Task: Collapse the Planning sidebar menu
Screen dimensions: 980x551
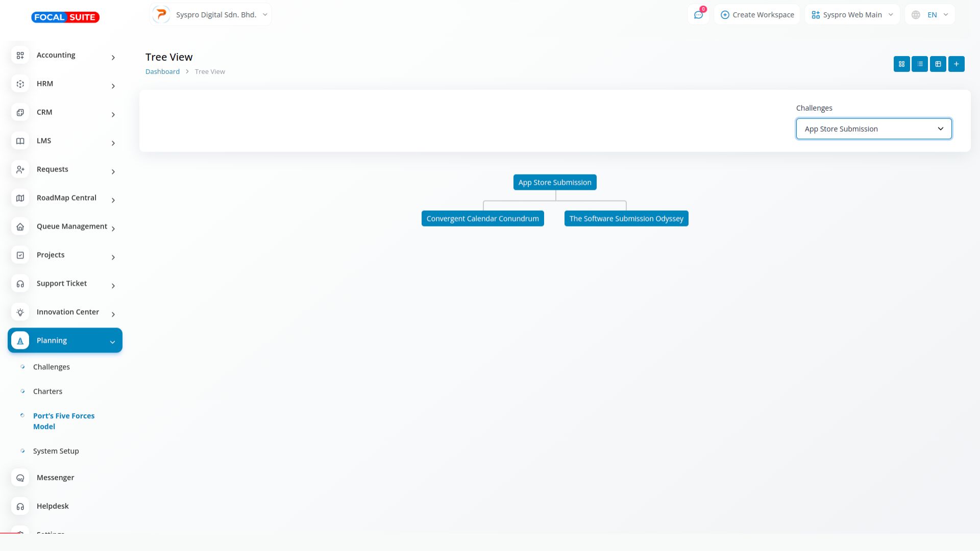Action: [65, 341]
